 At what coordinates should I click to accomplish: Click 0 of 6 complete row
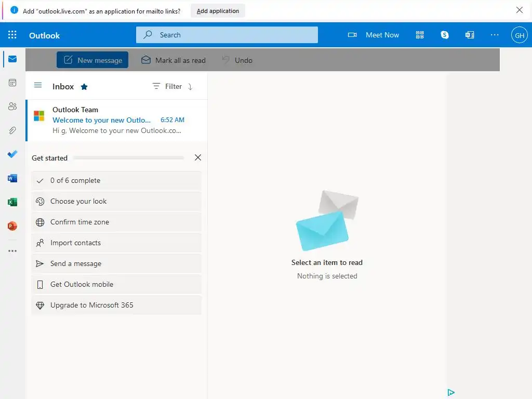116,180
